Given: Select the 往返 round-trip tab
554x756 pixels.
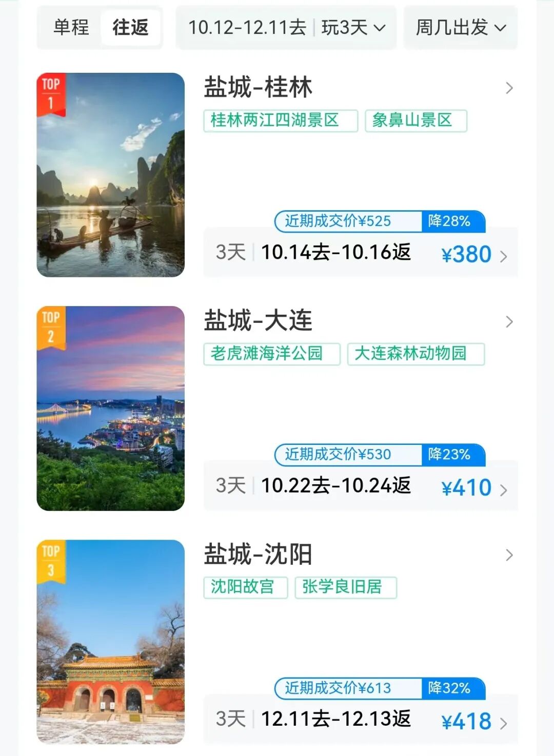Looking at the screenshot, I should [x=130, y=27].
